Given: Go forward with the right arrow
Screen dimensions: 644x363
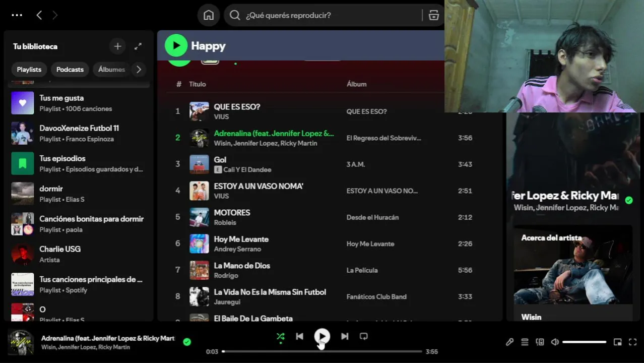Looking at the screenshot, I should [55, 15].
